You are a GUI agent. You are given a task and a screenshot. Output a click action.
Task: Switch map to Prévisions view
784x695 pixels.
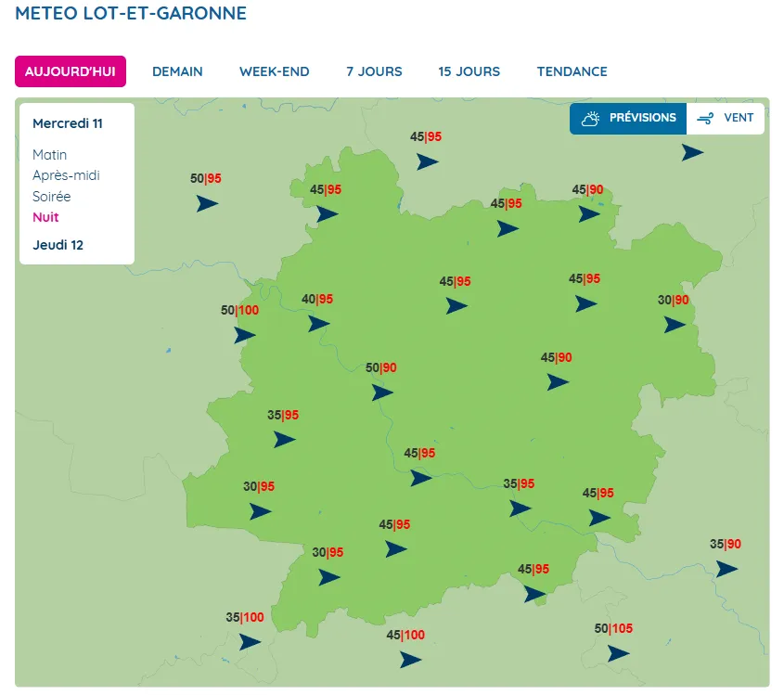[x=628, y=119]
